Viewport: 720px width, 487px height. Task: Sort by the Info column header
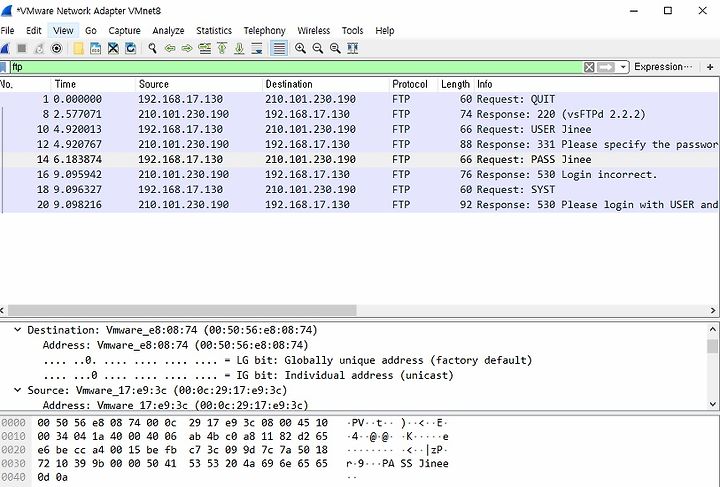click(x=596, y=84)
